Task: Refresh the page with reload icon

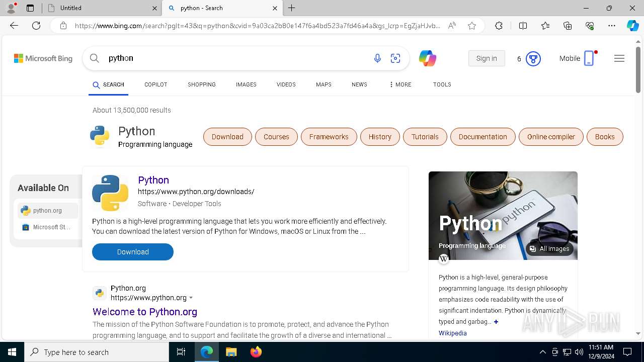Action: pos(36,26)
